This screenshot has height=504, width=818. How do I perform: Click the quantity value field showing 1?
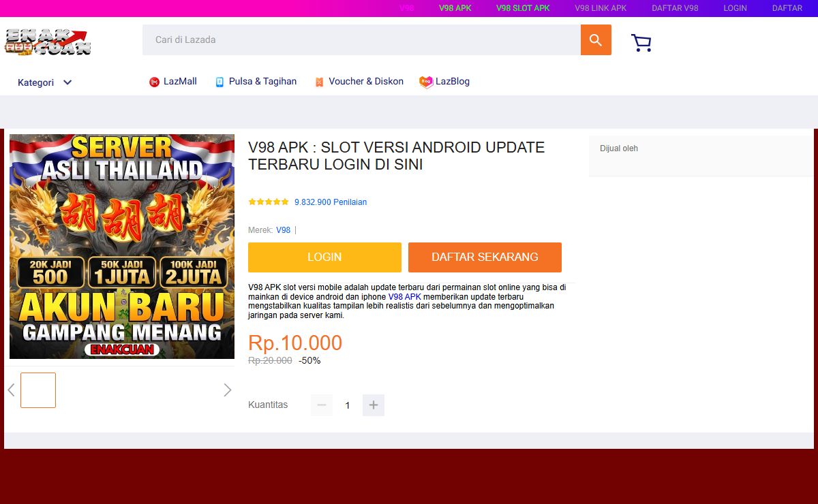[x=348, y=405]
